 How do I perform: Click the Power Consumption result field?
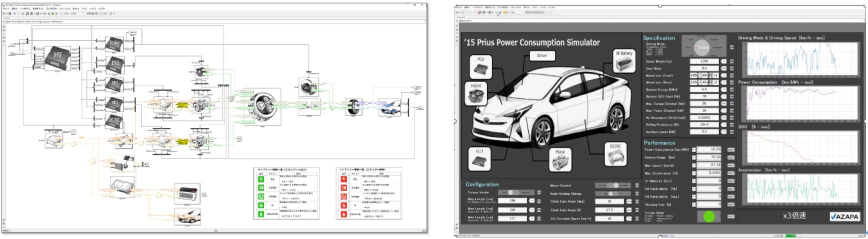tap(708, 149)
